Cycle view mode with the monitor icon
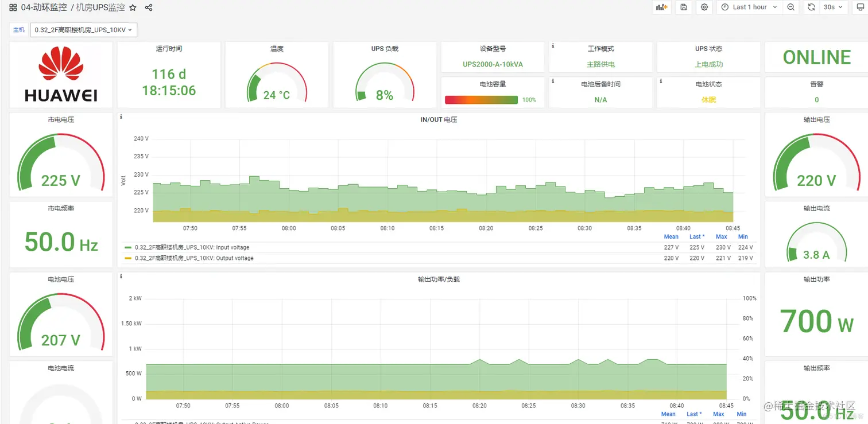Viewport: 868px width, 424px height. 860,7
